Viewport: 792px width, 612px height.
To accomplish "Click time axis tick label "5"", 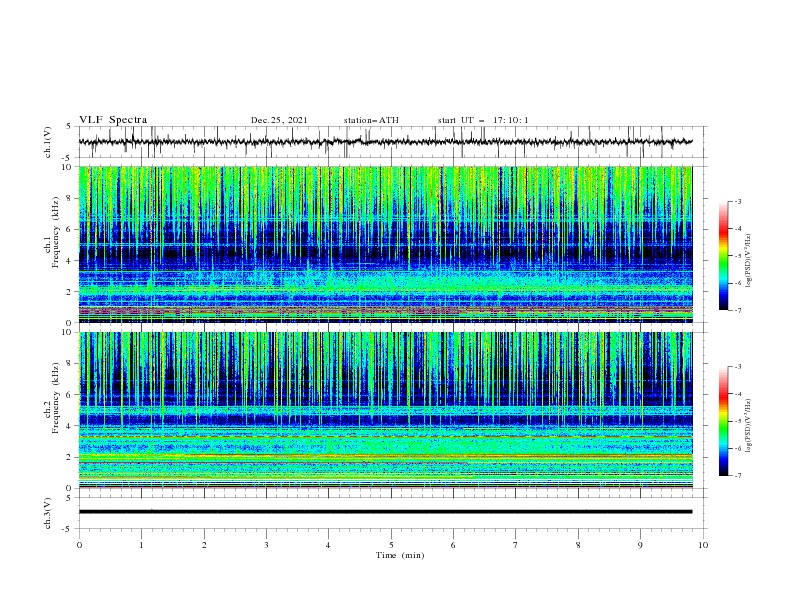I will (391, 545).
